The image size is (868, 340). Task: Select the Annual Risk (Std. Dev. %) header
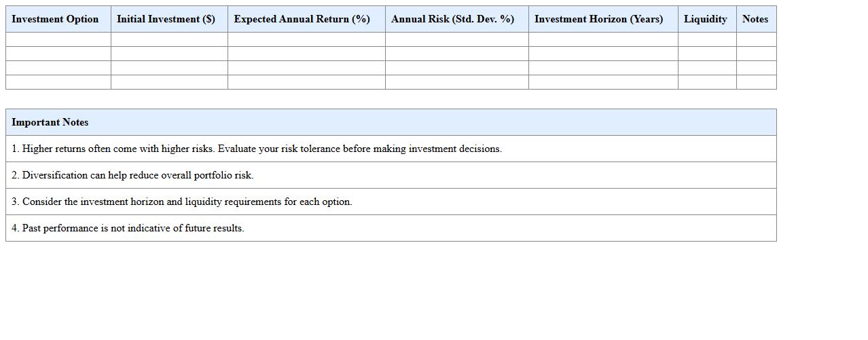452,19
